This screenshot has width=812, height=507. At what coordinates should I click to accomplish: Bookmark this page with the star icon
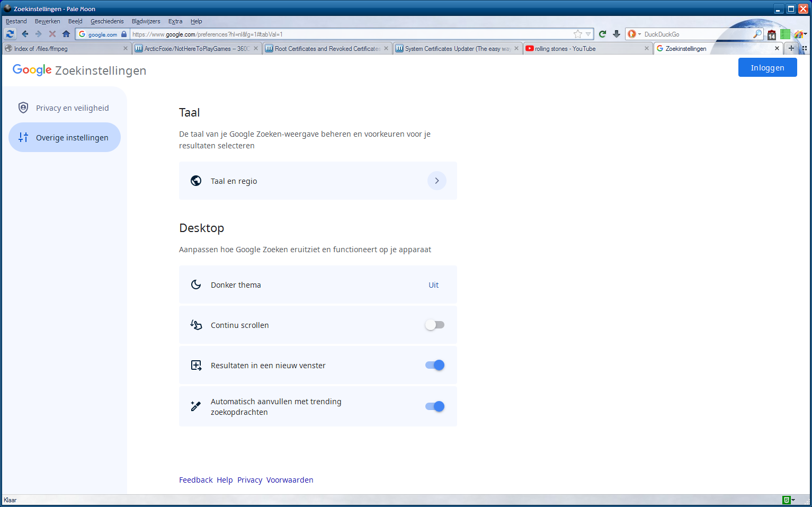click(x=578, y=34)
